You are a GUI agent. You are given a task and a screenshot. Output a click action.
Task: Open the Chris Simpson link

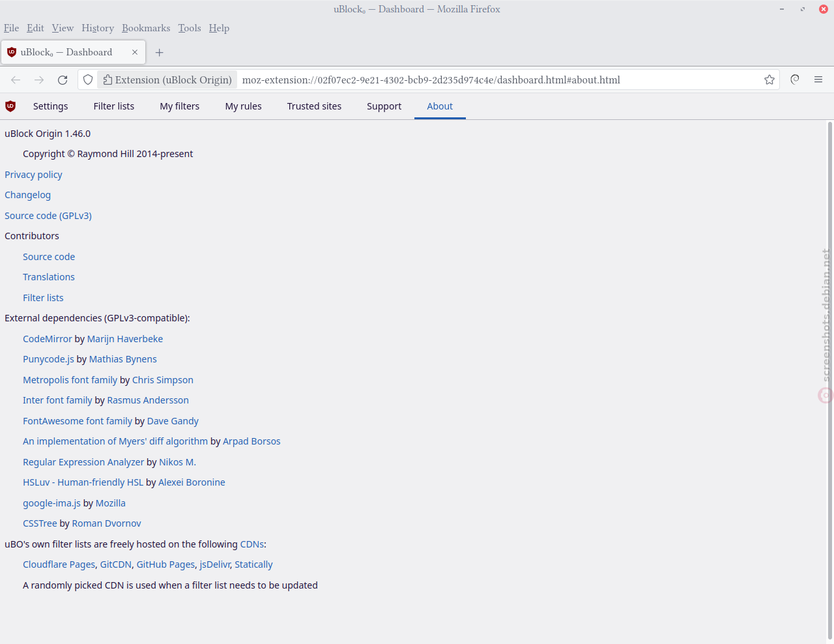tap(163, 380)
